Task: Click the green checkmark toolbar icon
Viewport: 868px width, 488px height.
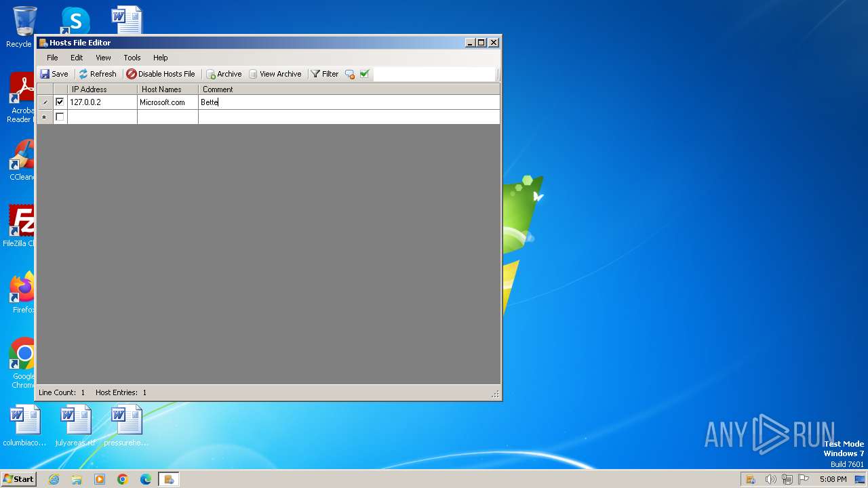Action: click(364, 74)
